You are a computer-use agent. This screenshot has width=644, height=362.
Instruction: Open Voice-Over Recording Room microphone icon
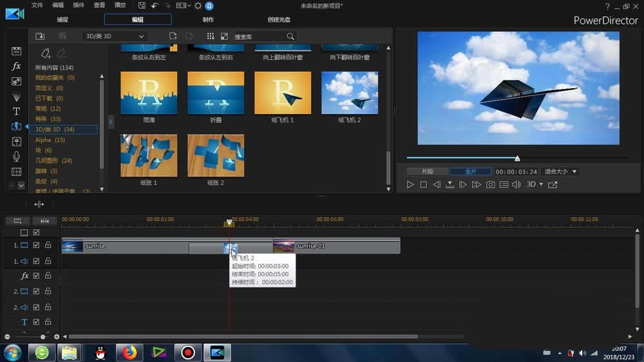tap(17, 157)
